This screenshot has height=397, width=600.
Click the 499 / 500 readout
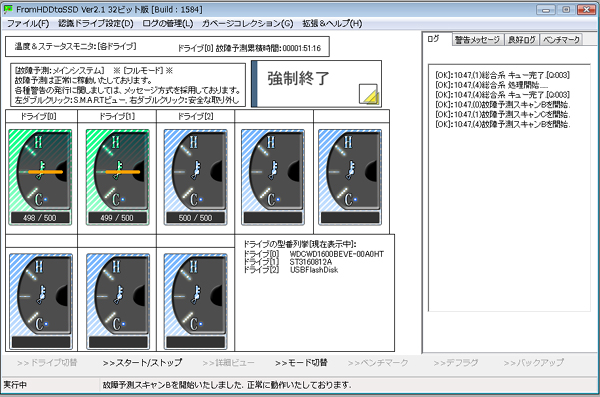click(x=117, y=218)
